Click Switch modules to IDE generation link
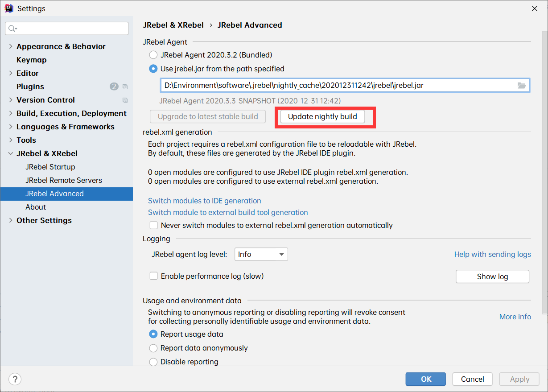The width and height of the screenshot is (548, 392). (x=205, y=201)
